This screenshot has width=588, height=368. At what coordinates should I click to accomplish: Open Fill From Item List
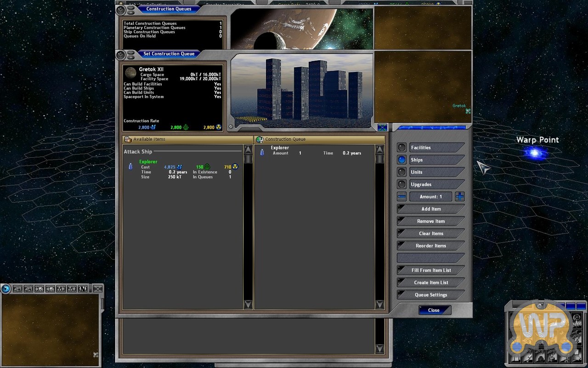[430, 270]
